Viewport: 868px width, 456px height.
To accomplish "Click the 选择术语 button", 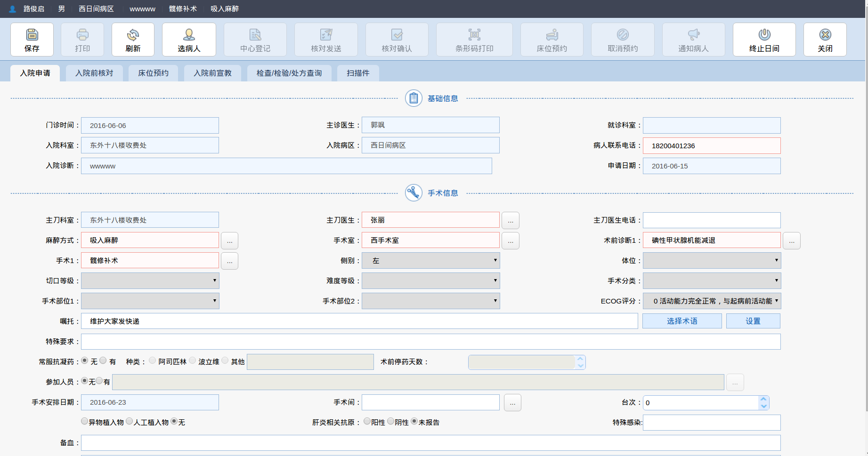I will click(x=682, y=321).
